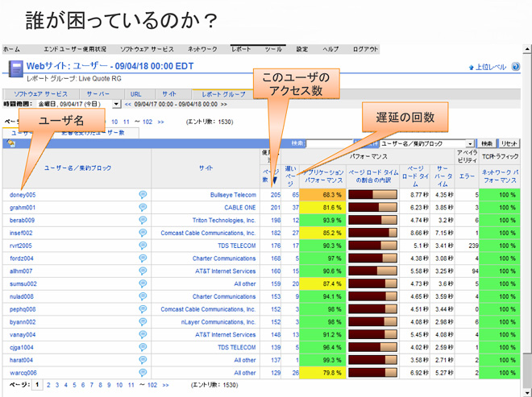Viewport: 532px width, 397px height.
Task: Open the ツール menu
Action: [273, 49]
